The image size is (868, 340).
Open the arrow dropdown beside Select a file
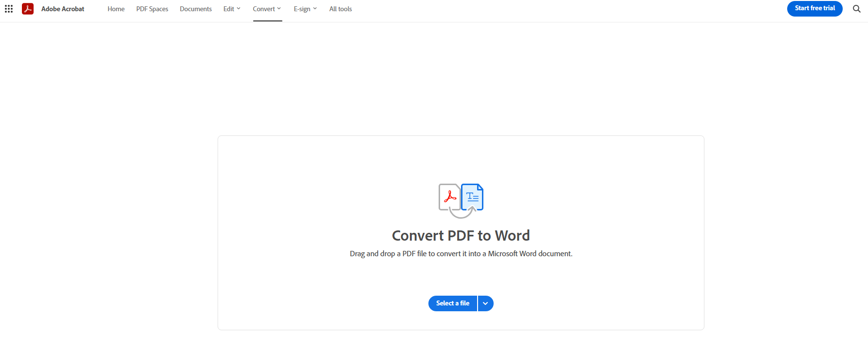pos(486,303)
